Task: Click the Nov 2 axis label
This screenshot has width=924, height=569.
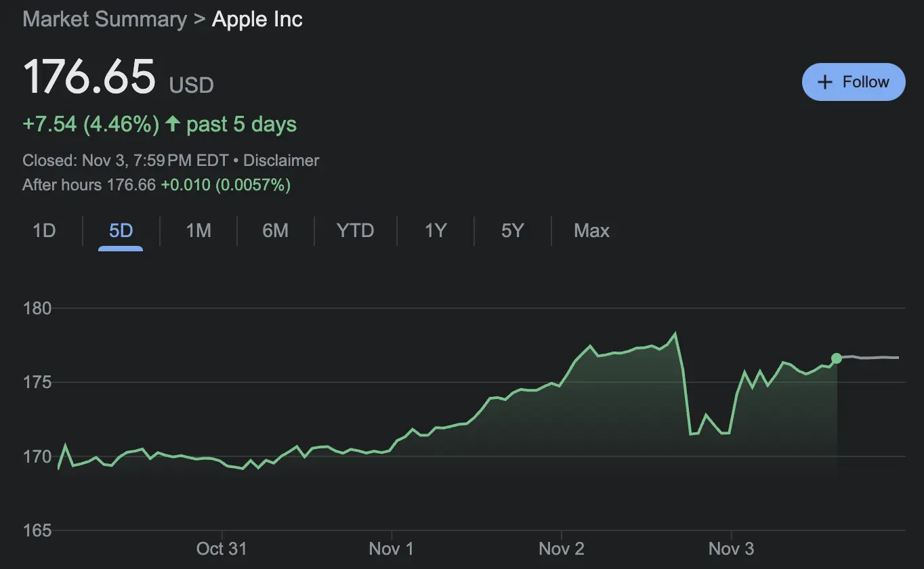Action: [562, 548]
